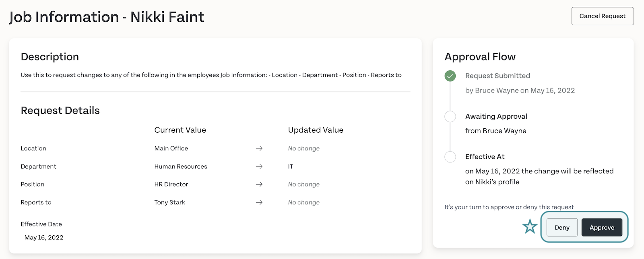
Task: Click the arrow in the Department row
Action: 259,166
